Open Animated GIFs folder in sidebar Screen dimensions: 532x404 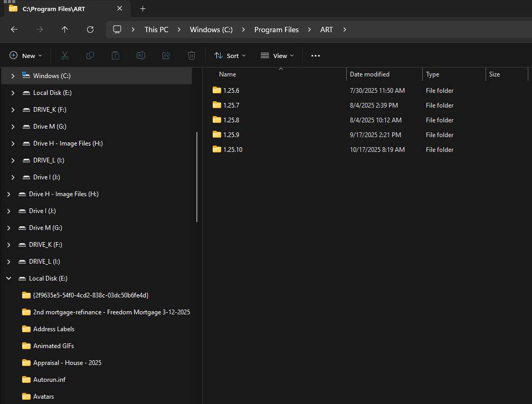pyautogui.click(x=53, y=346)
